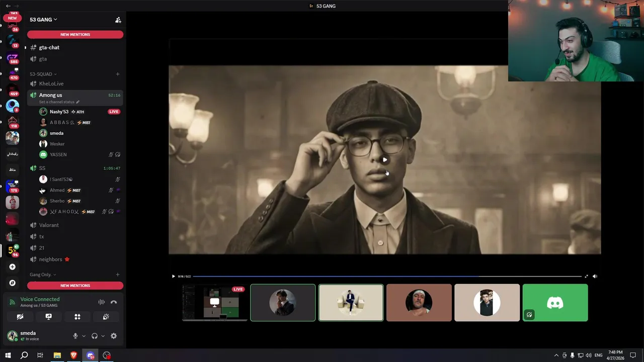Select the brown-background participant tile
Image resolution: width=644 pixels, height=362 pixels.
[419, 303]
